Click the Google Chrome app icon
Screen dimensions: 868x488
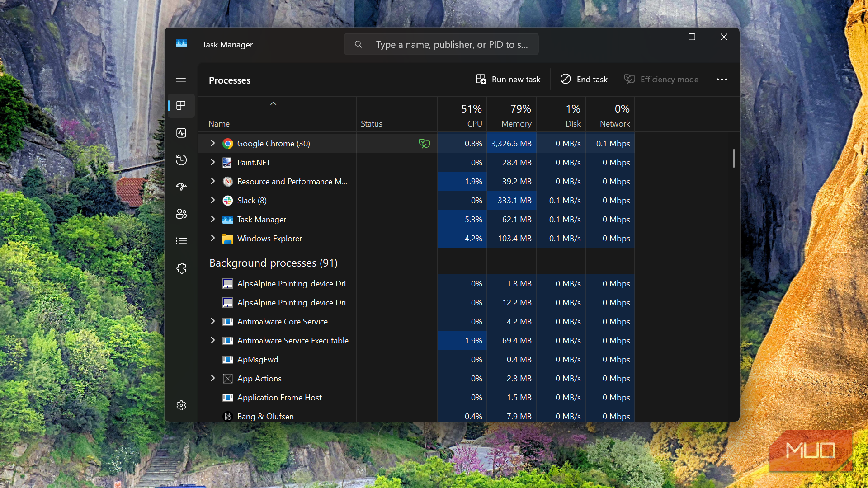click(x=228, y=144)
